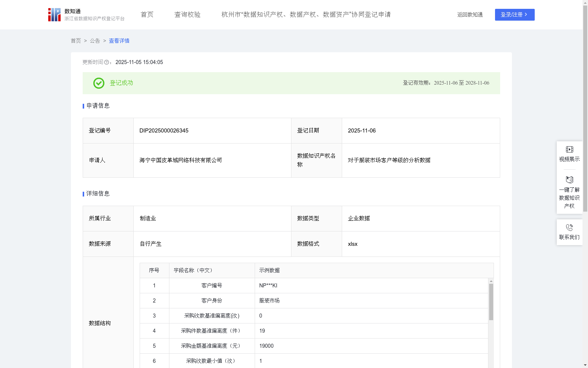
Task: Open the 首页 navigation menu item
Action: [147, 15]
